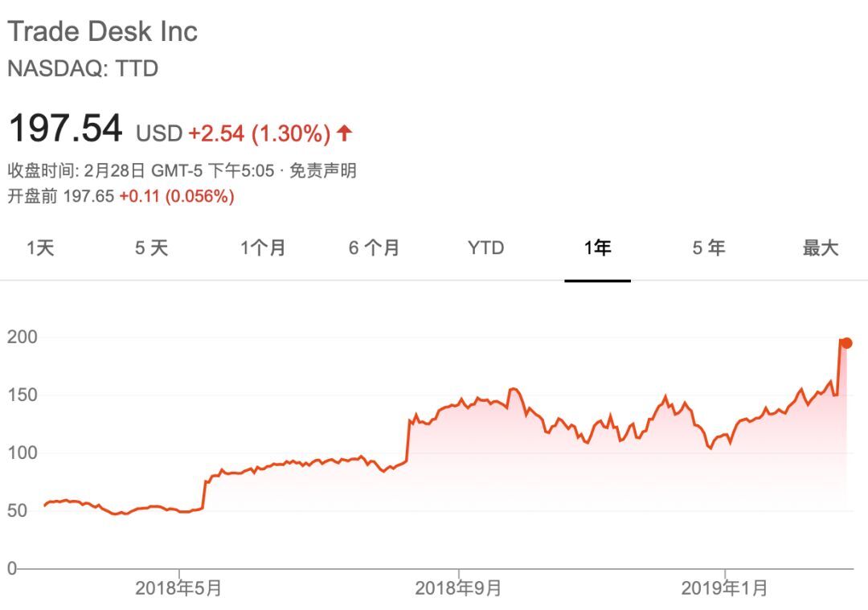Click the 2018年5月 axis label
The image size is (868, 610).
click(178, 587)
